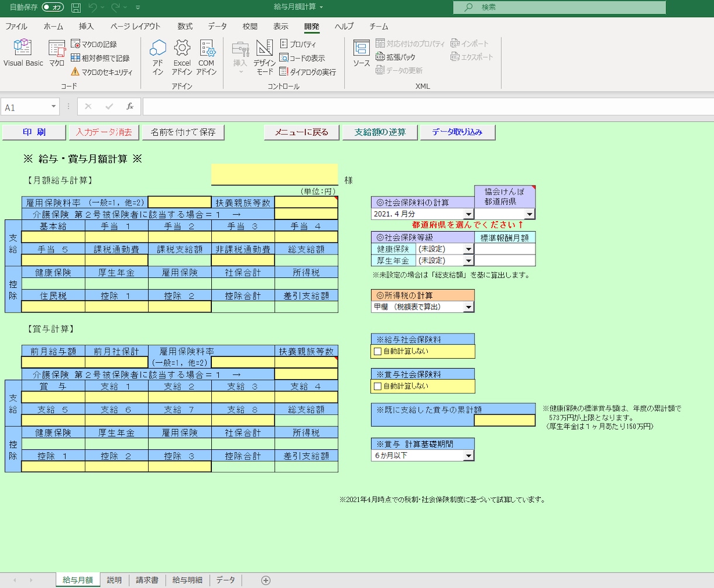Click the 検索 search box
The width and height of the screenshot is (714, 588).
[x=559, y=8]
